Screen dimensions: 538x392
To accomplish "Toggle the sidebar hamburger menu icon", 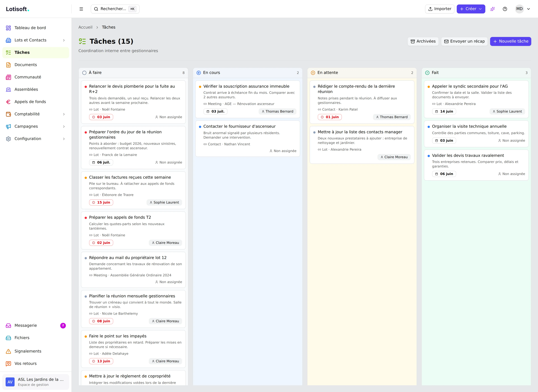I will tap(81, 9).
